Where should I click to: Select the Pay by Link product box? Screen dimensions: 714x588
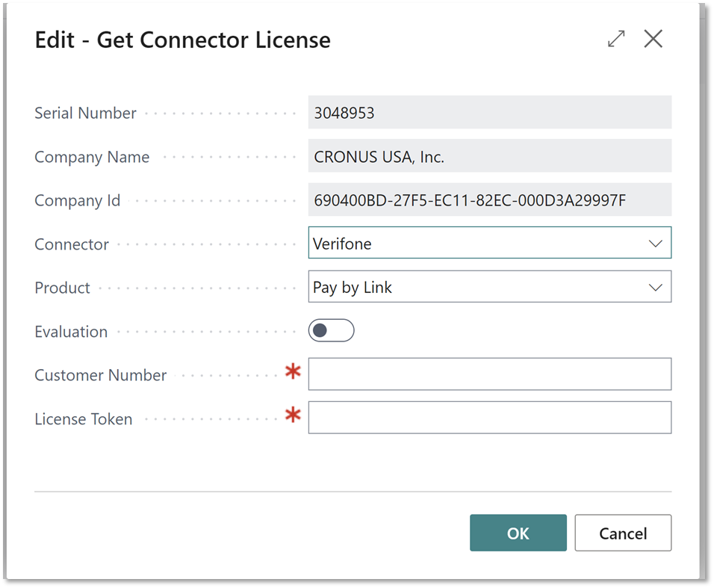[x=489, y=286]
